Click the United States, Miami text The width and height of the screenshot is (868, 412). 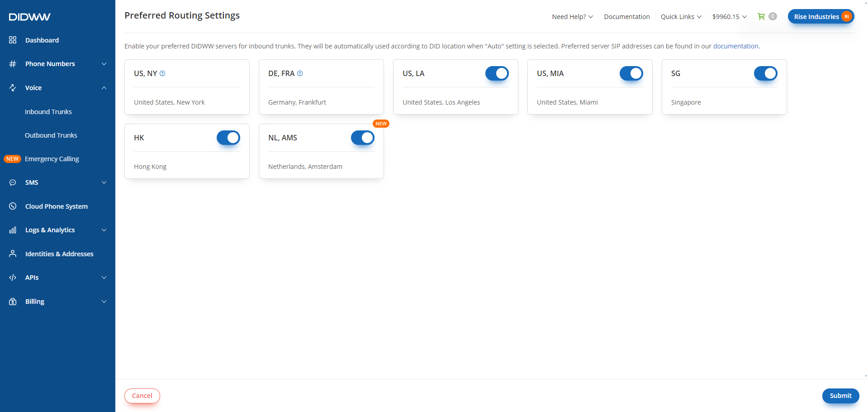coord(567,102)
